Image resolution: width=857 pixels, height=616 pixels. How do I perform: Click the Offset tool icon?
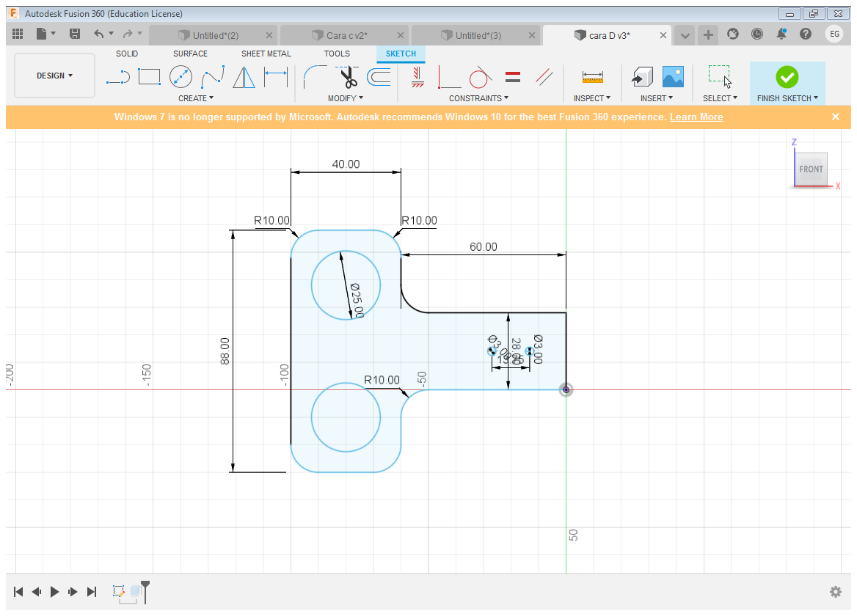[x=379, y=76]
